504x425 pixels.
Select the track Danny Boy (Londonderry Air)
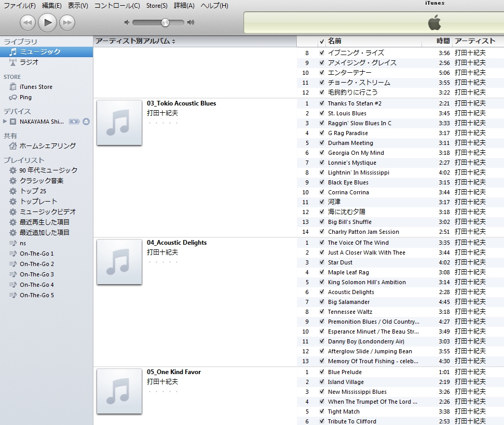[x=366, y=341]
